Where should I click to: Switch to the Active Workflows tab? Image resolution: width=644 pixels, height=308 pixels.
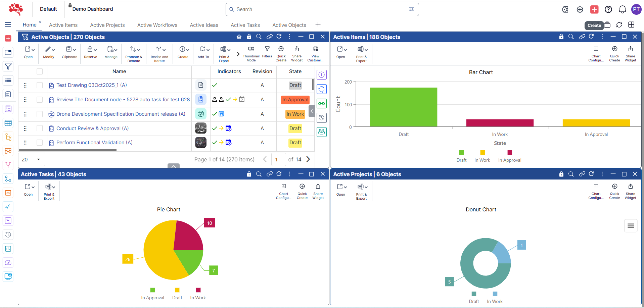tap(157, 25)
